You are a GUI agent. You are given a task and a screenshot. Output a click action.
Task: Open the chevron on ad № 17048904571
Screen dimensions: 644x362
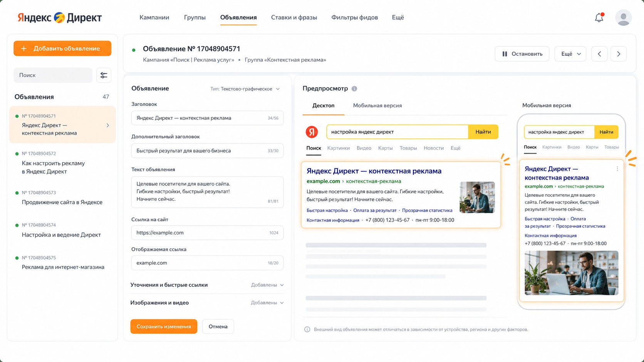click(x=107, y=125)
